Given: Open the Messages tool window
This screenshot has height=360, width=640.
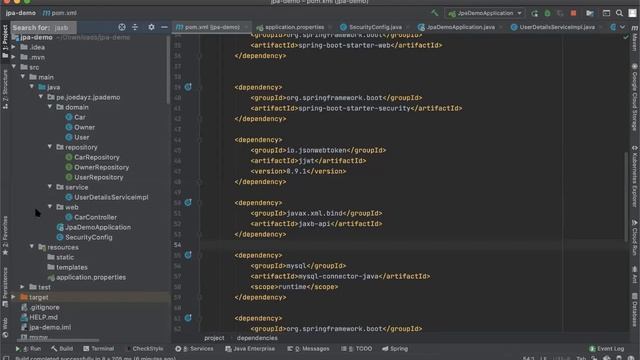Looking at the screenshot, I should point(309,349).
